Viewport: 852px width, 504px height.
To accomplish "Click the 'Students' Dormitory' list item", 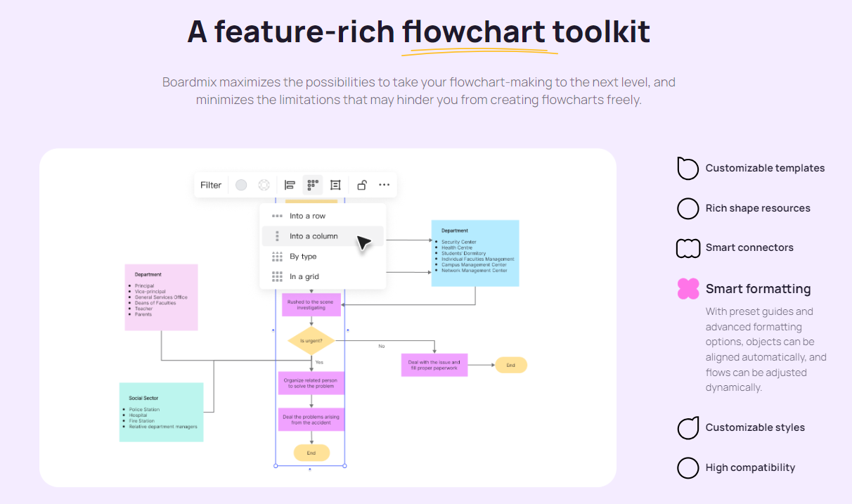I will [x=463, y=253].
